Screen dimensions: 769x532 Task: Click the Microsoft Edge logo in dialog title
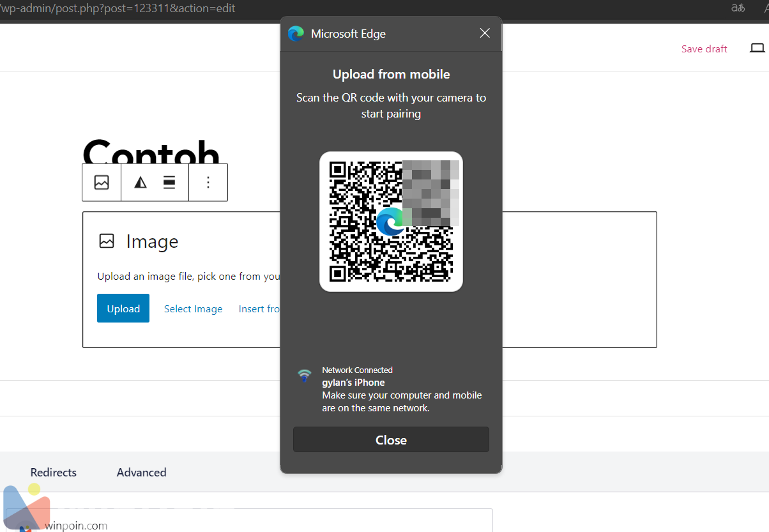coord(296,34)
